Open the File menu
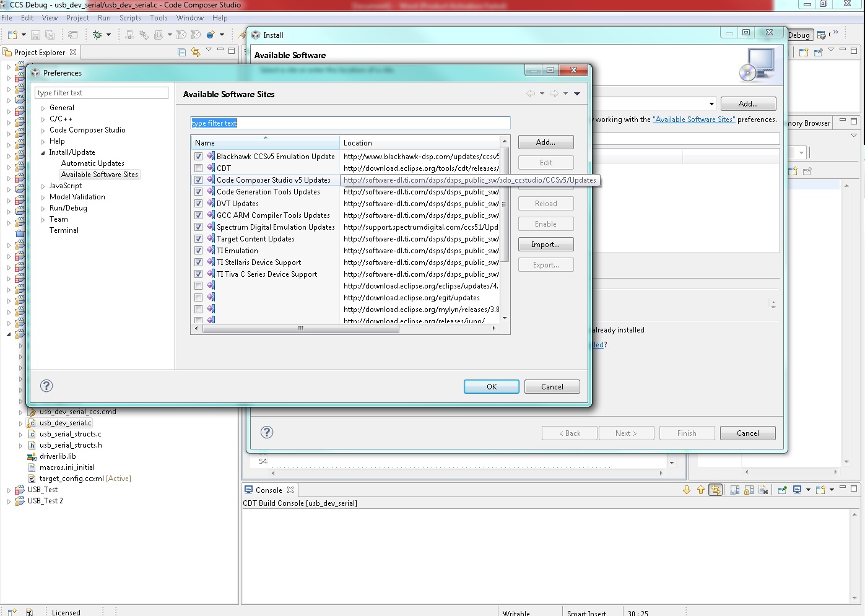Viewport: 865px width, 616px height. click(x=7, y=18)
